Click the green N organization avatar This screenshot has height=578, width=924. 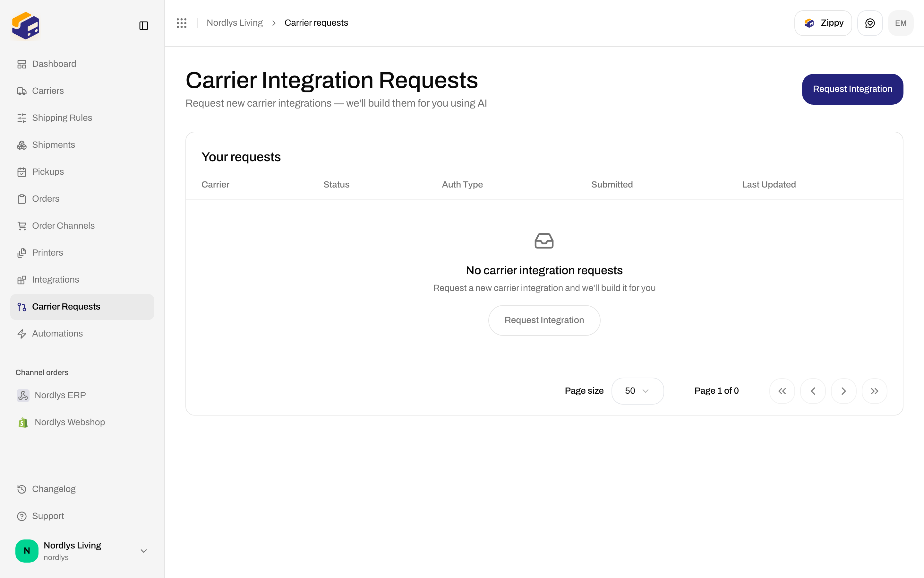click(x=27, y=551)
